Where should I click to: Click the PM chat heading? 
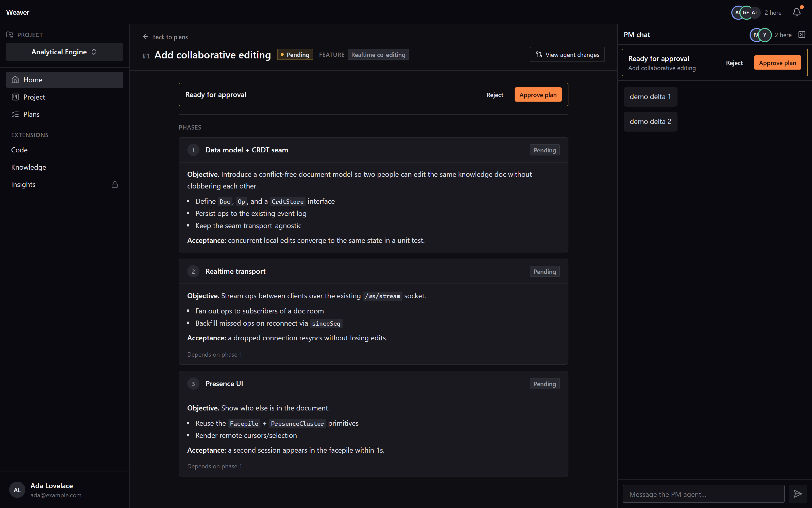click(x=636, y=35)
